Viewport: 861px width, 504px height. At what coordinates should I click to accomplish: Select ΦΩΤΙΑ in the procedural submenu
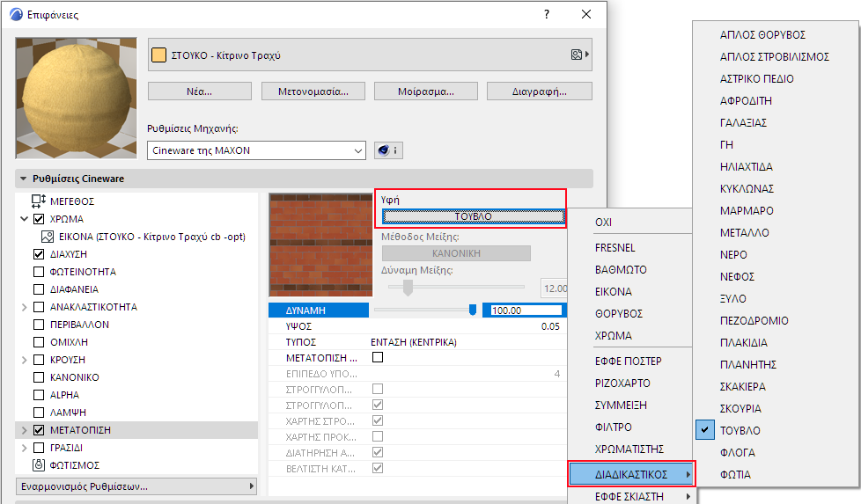(735, 474)
